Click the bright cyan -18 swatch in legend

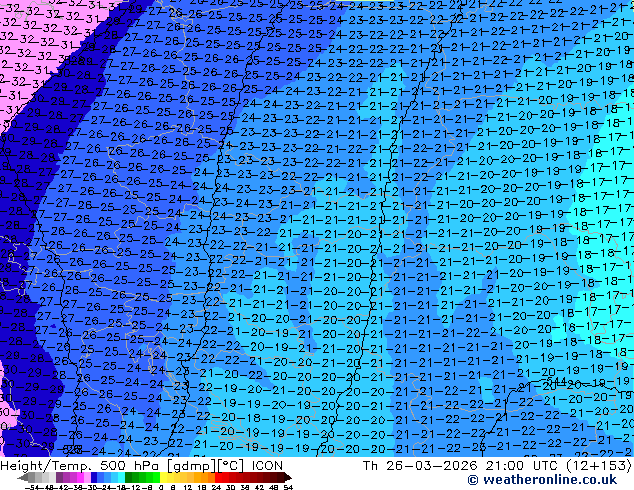[122, 477]
